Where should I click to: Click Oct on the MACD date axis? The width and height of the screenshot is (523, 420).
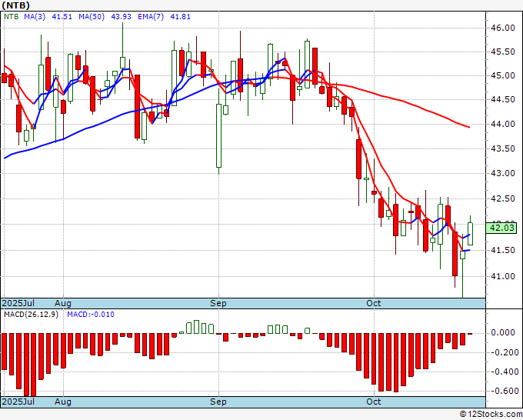pos(373,402)
